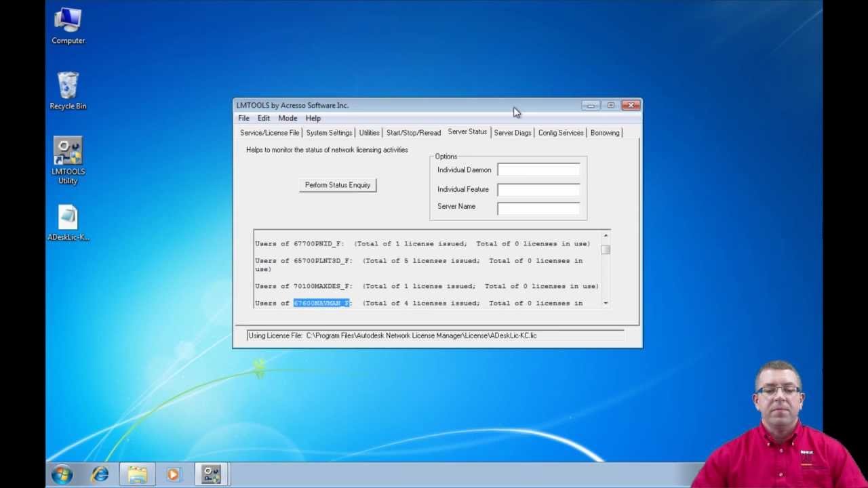Switch to the Utilities tab
The image size is (868, 488).
click(369, 133)
